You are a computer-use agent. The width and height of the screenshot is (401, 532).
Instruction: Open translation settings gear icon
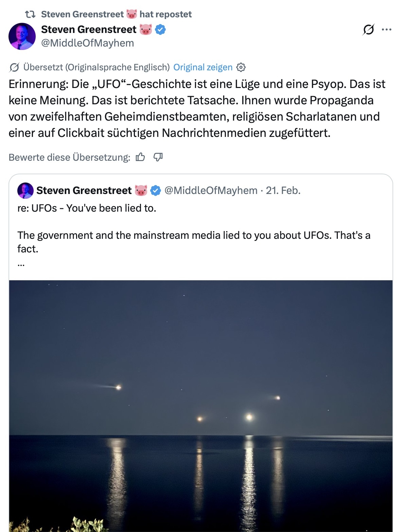point(241,67)
